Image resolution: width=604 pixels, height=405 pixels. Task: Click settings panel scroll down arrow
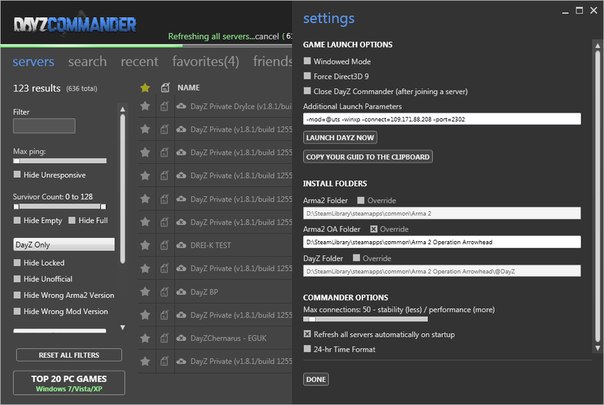597,348
